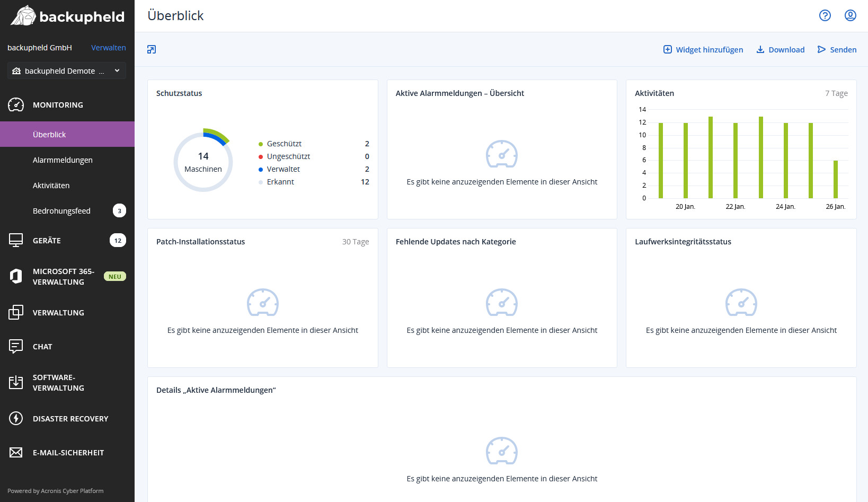Toggle the Verwaltet legend entry
The width and height of the screenshot is (868, 502).
click(x=283, y=169)
